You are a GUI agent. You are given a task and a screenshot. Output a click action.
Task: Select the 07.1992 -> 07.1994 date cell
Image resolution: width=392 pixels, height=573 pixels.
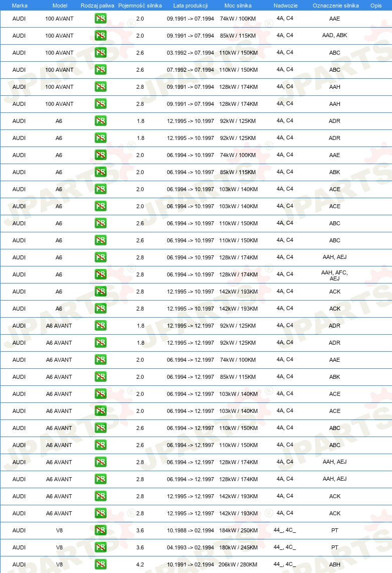click(190, 70)
